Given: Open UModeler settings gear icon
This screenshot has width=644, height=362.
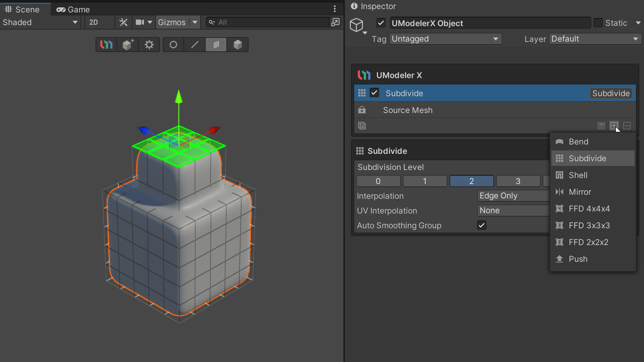Looking at the screenshot, I should (x=149, y=45).
